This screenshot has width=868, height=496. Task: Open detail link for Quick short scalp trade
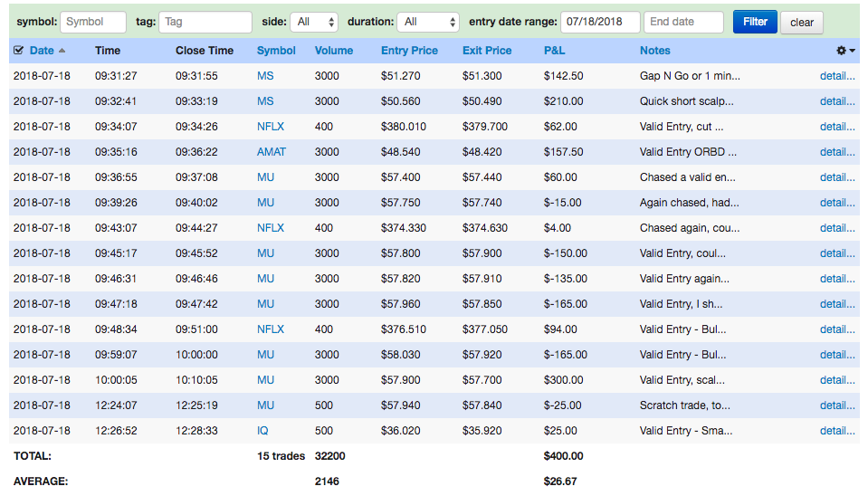(x=837, y=101)
